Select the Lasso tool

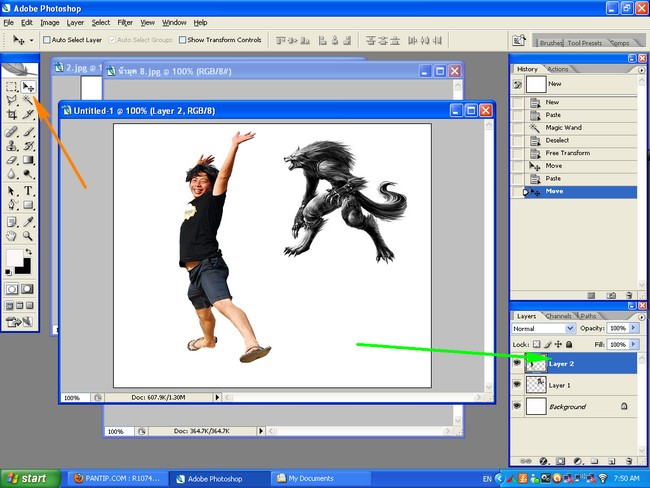11,100
